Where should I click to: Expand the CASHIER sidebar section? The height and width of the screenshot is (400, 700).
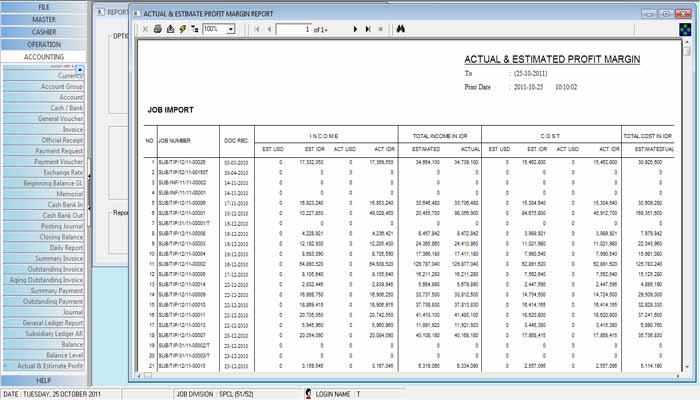43,32
